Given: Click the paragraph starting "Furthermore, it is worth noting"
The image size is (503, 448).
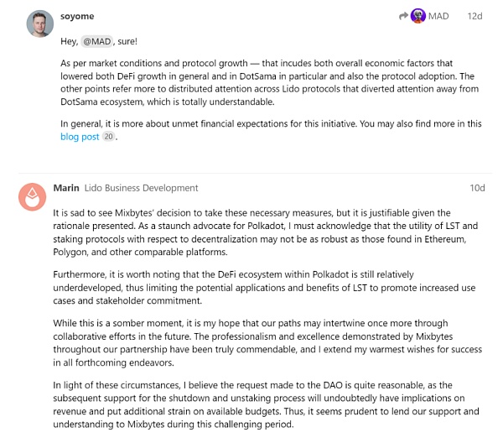Looking at the screenshot, I should (260, 288).
